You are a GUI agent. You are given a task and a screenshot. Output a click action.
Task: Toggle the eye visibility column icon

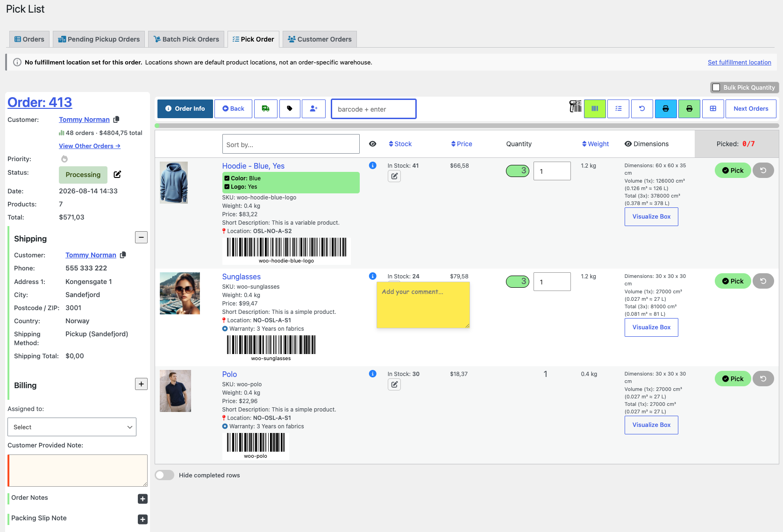point(372,144)
